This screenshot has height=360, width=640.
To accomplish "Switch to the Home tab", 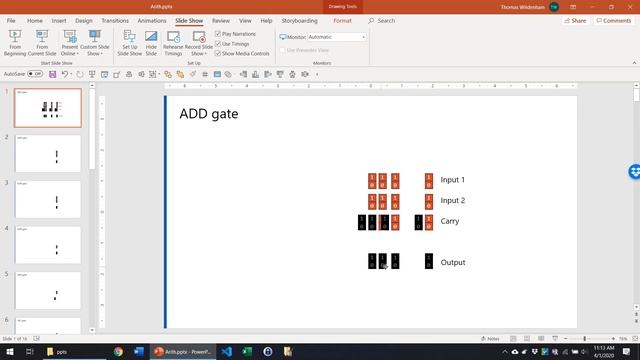I will [35, 20].
